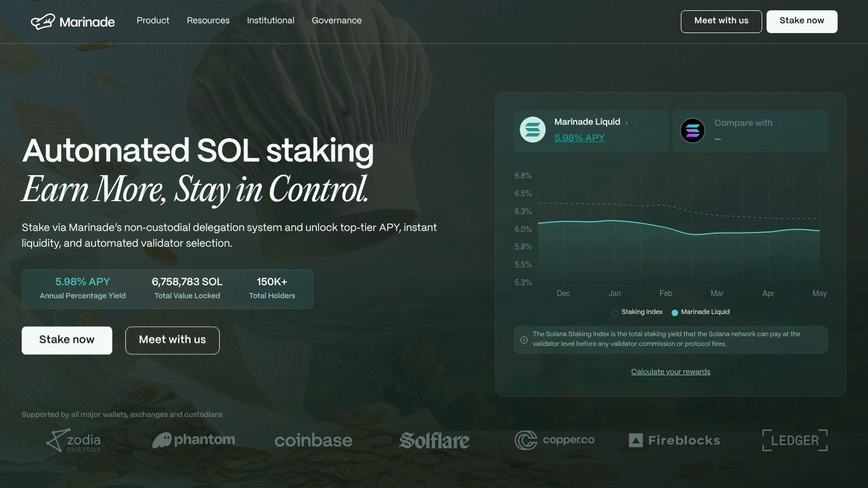868x488 pixels.
Task: Open the Compare with selector
Action: [750, 131]
